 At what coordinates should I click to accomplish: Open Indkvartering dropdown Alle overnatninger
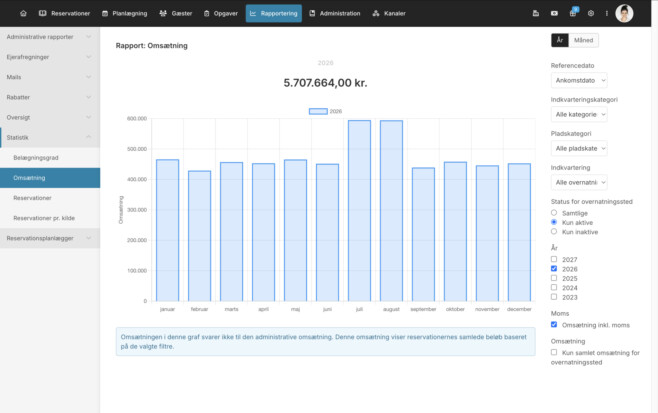[579, 182]
